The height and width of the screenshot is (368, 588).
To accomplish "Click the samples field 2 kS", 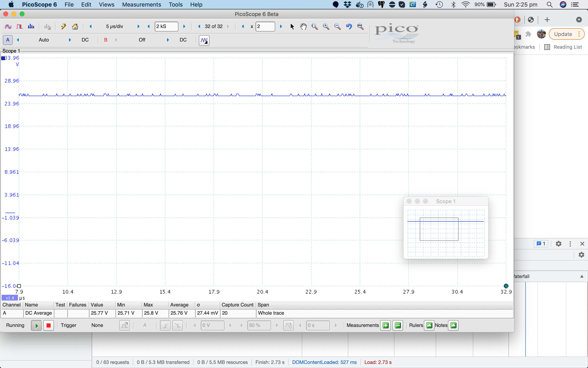I will (x=166, y=26).
